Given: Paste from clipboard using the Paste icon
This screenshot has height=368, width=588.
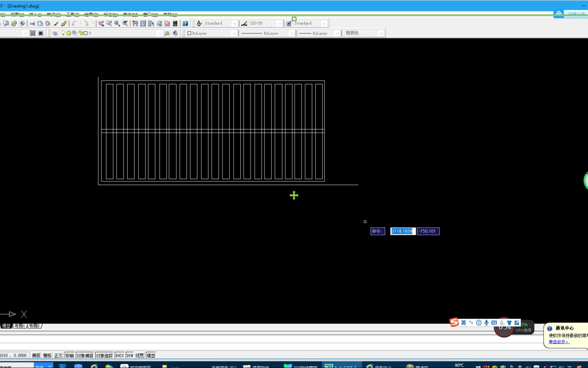Looking at the screenshot, I should (48, 23).
